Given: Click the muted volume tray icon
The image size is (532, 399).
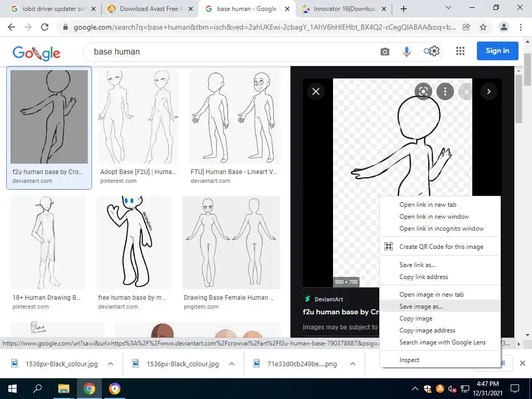Looking at the screenshot, I should coord(452,389).
